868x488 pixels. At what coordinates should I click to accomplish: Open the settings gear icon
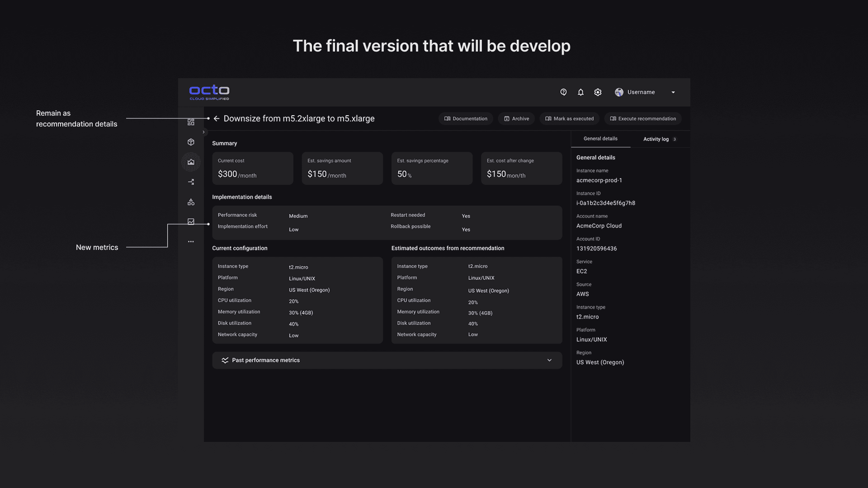click(598, 92)
